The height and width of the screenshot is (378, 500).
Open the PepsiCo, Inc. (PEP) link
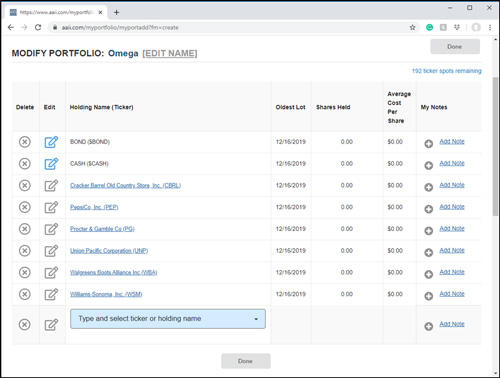tap(94, 207)
